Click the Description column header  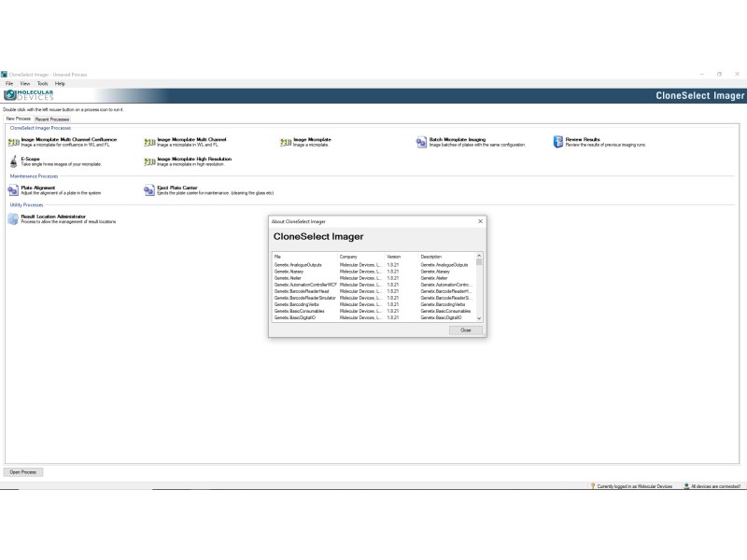447,256
